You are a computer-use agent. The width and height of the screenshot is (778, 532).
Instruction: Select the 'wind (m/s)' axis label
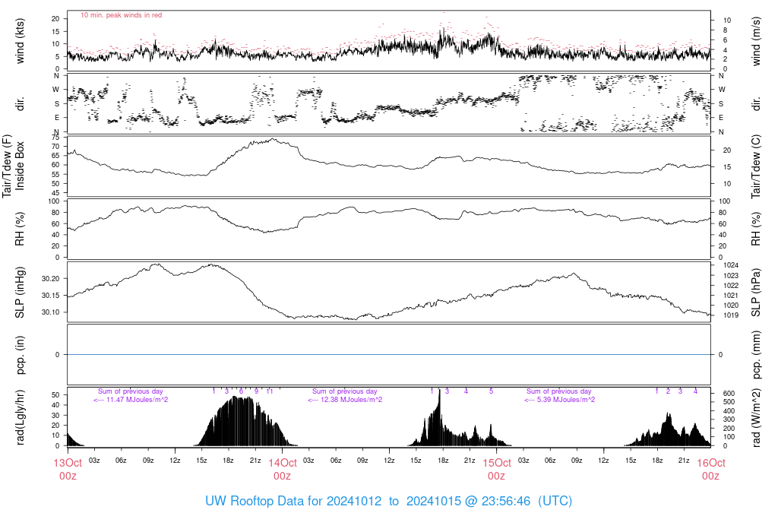point(756,41)
